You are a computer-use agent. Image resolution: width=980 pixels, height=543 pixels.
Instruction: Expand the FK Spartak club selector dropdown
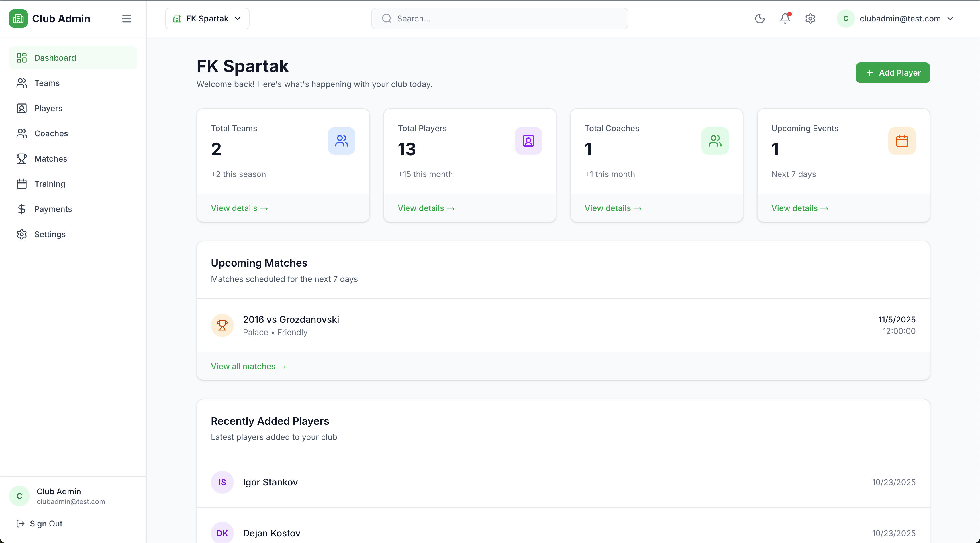coord(207,19)
